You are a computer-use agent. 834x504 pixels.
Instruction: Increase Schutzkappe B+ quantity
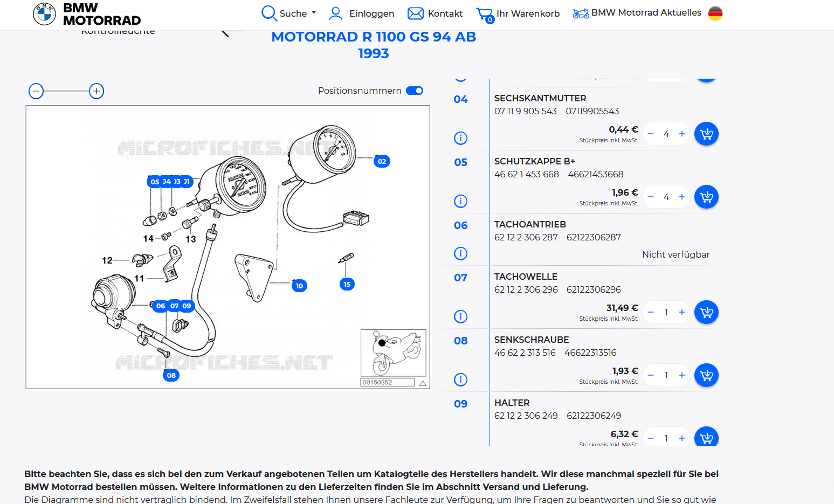pyautogui.click(x=682, y=197)
